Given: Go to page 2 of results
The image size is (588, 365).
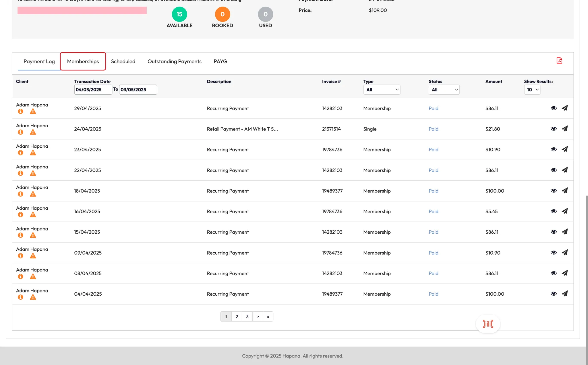Looking at the screenshot, I should [237, 317].
